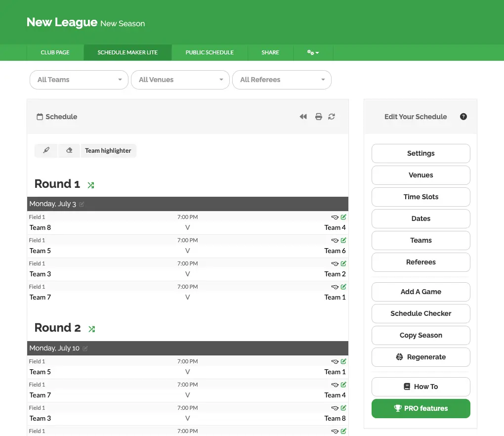The height and width of the screenshot is (436, 504).
Task: Click New Season subtitle text
Action: point(123,23)
